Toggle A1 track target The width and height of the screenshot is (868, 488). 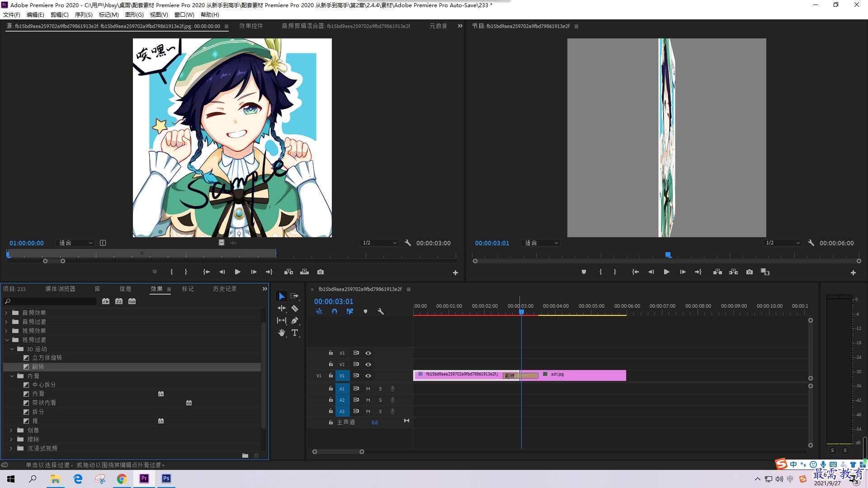[342, 389]
